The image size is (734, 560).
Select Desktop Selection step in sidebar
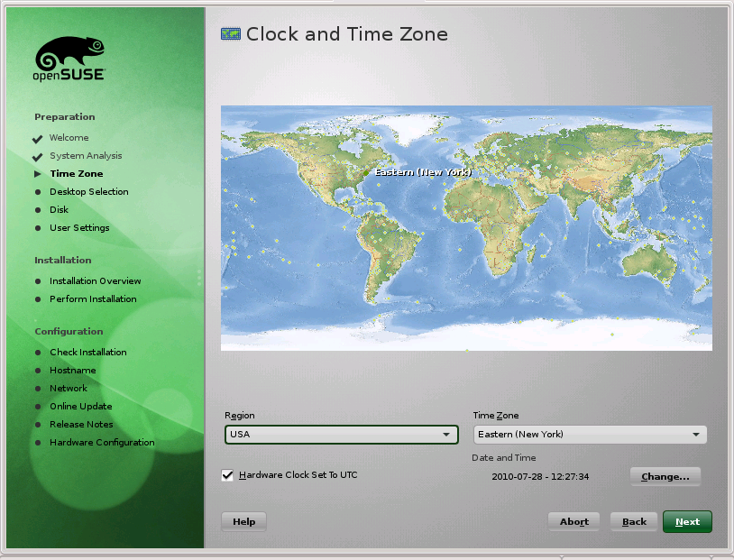[89, 191]
